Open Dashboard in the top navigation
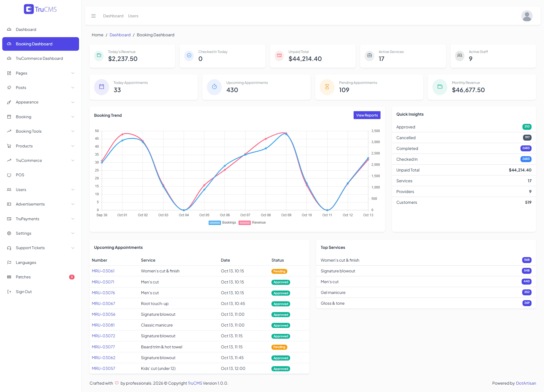The image size is (544, 392). (x=113, y=16)
